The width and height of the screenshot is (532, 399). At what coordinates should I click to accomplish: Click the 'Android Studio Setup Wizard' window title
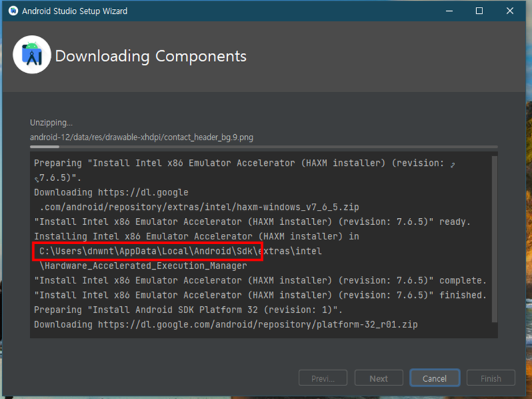coord(74,11)
